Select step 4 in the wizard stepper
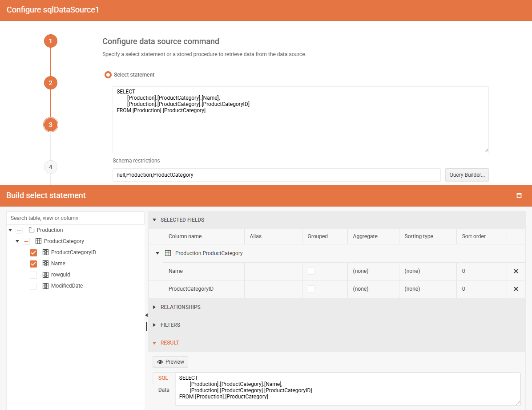 click(x=50, y=166)
